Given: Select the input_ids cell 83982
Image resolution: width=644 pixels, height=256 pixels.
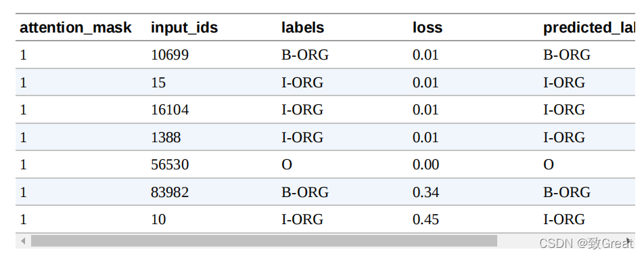Looking at the screenshot, I should pos(170,192).
